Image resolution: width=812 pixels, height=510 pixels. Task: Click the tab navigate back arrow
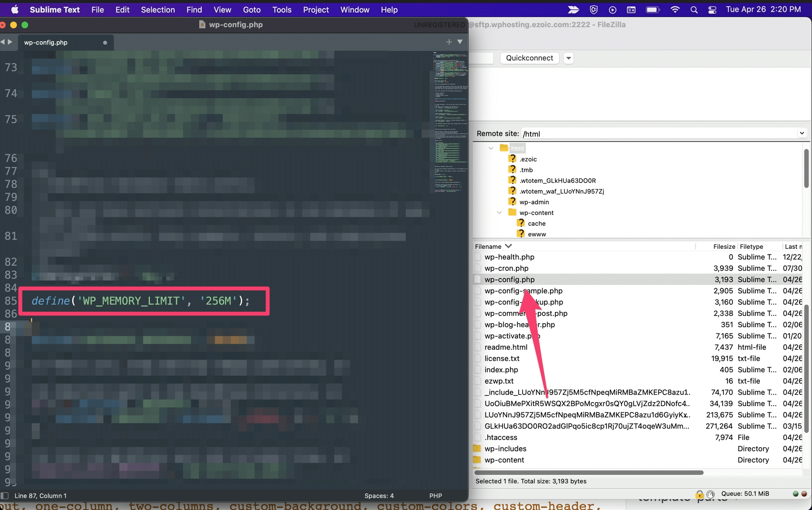click(3, 42)
